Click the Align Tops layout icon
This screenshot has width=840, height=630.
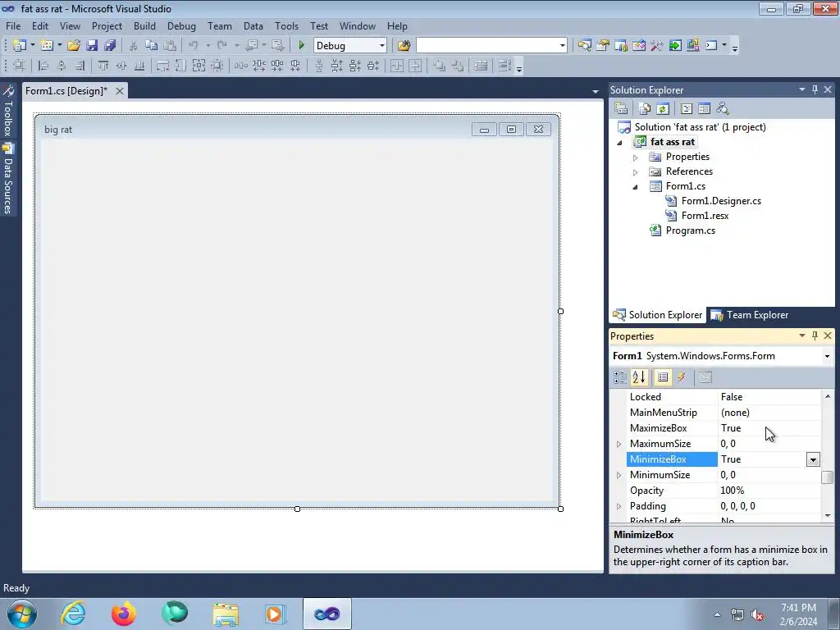pyautogui.click(x=103, y=66)
